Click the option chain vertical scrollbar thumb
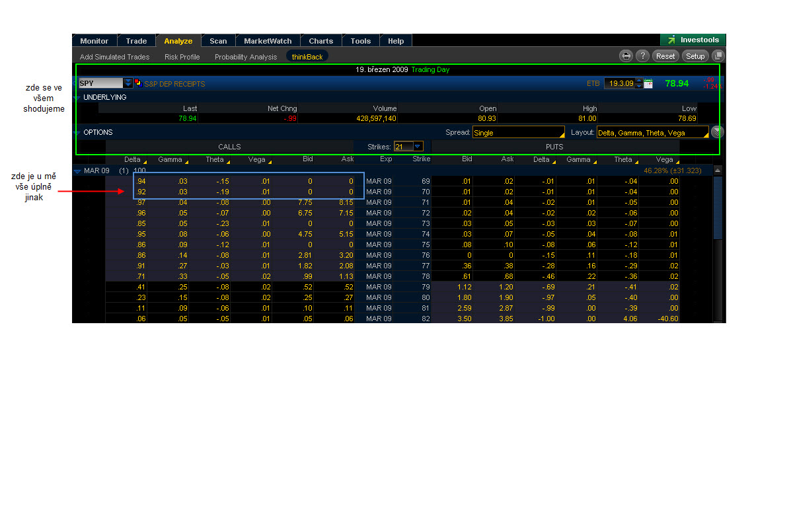 [x=718, y=208]
